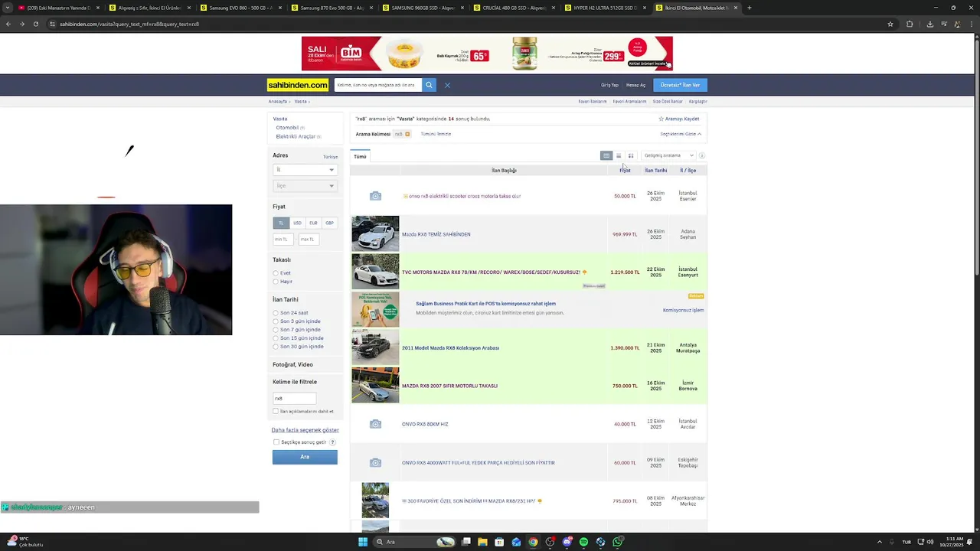Viewport: 980px width, 551px height.
Task: Reload the page in browser
Action: click(35, 24)
